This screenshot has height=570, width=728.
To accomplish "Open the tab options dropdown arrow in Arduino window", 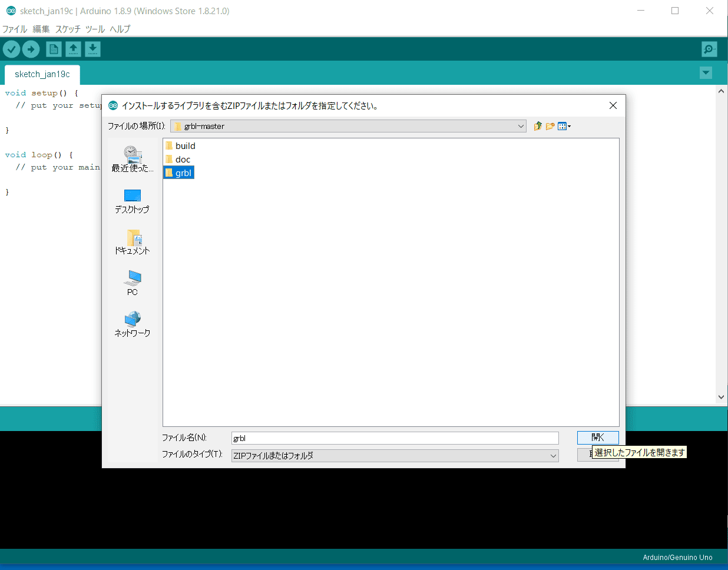I will (x=706, y=73).
